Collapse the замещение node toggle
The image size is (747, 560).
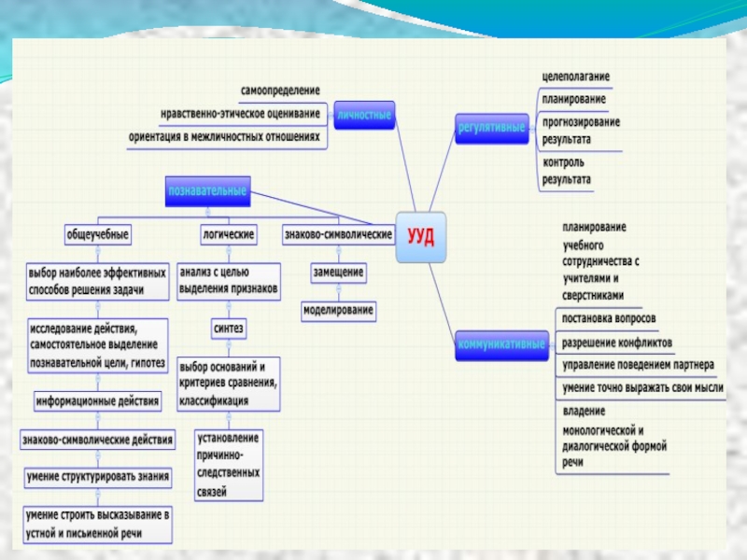pos(339,288)
